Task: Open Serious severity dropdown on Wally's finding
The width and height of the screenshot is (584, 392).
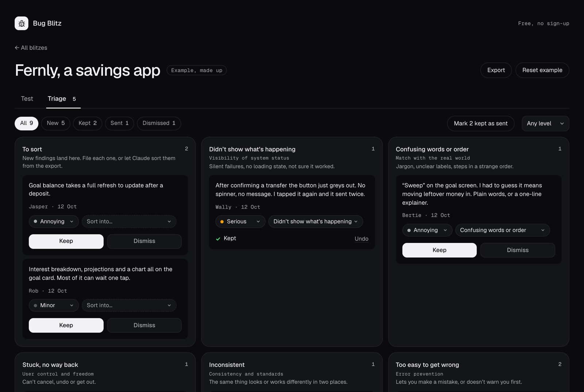Action: [x=240, y=222]
